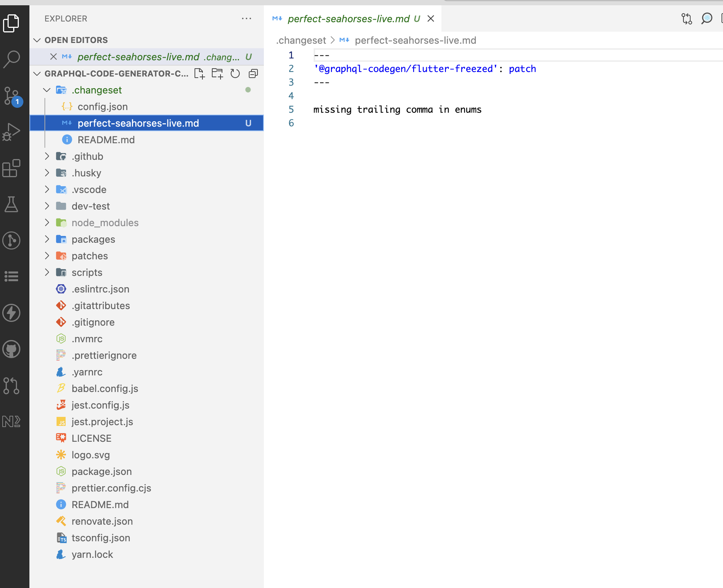
Task: Open Explorer more actions ellipsis menu
Action: point(247,18)
